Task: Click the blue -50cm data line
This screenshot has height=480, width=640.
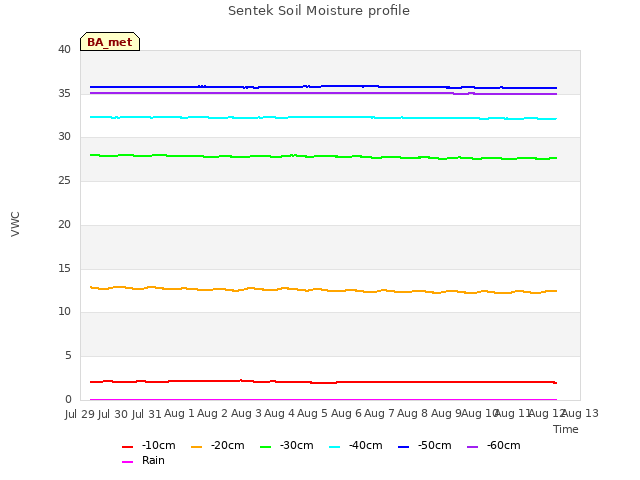Action: tap(323, 87)
